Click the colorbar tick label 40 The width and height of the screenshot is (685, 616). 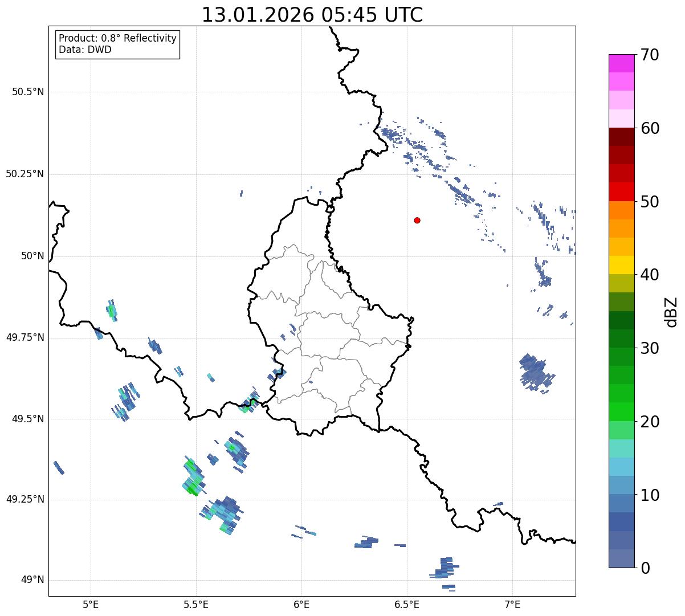click(x=650, y=275)
